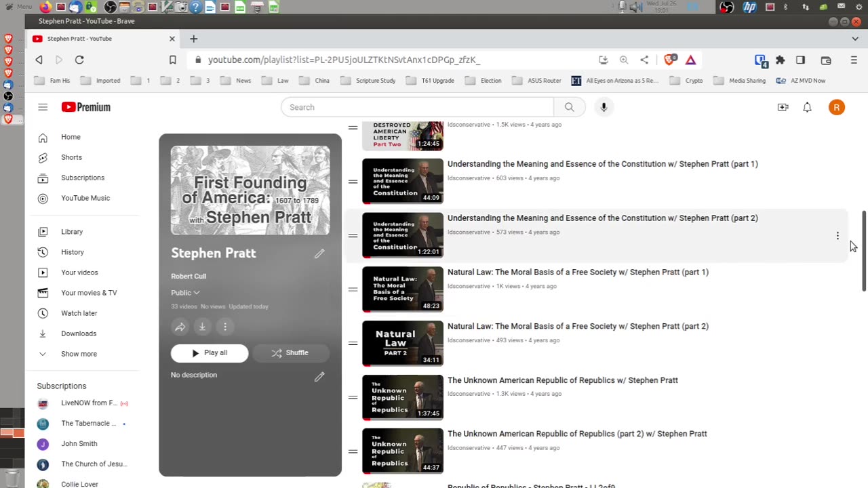Edit the playlist description with the pencil

[x=319, y=377]
